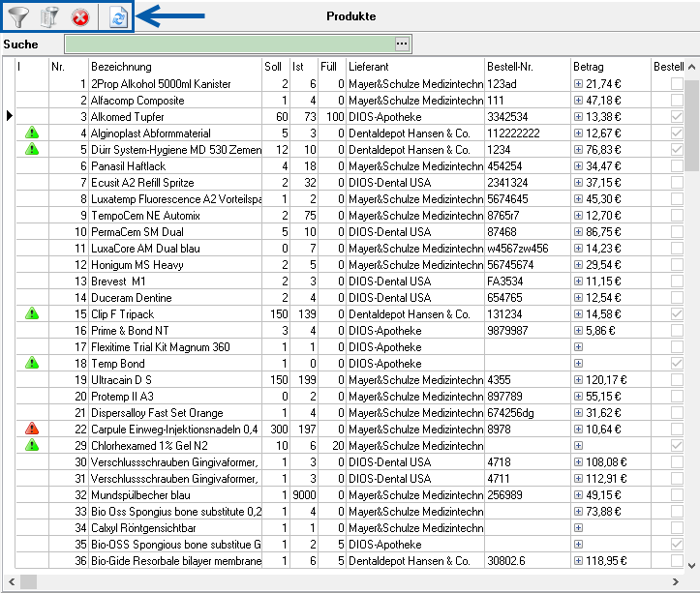Click green warning icon for Temp Bond
The image size is (700, 593).
(32, 363)
